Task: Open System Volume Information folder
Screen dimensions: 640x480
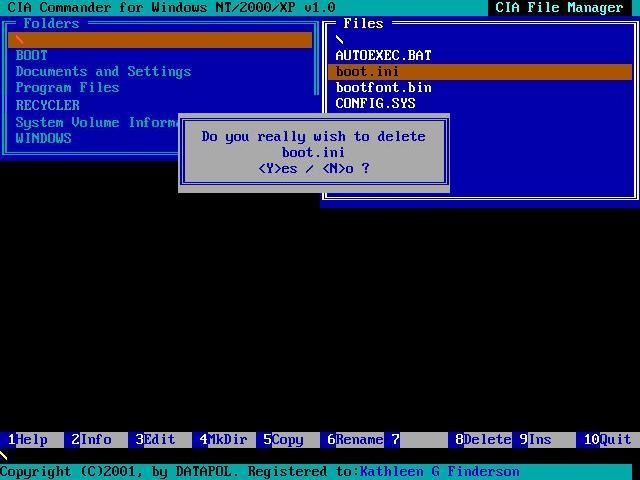Action: [x=97, y=122]
